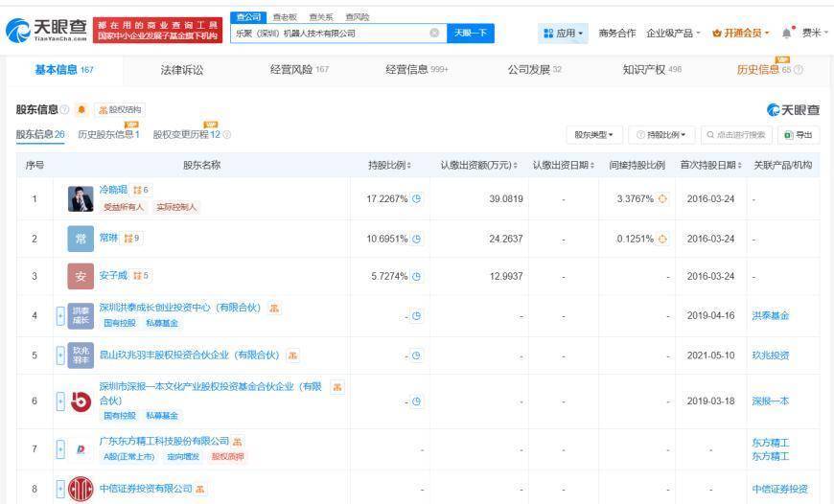Click the 点击进行搜索 shareholder search field
Viewport: 834px width, 504px height.
tap(735, 135)
